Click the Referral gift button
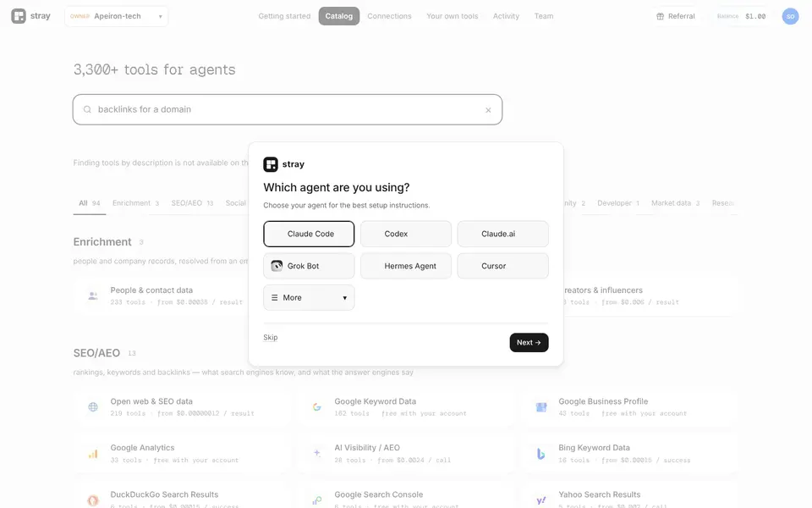The width and height of the screenshot is (812, 508). tap(676, 16)
